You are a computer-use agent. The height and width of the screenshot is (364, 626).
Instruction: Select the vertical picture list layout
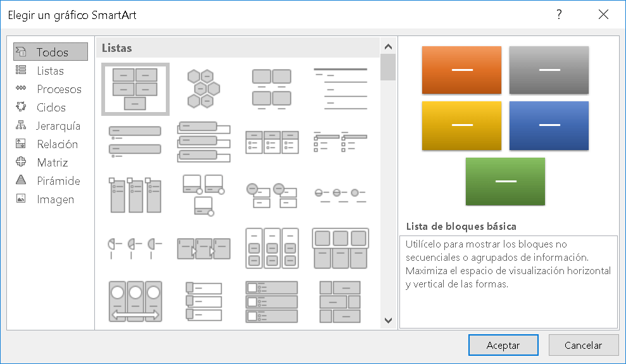click(204, 301)
